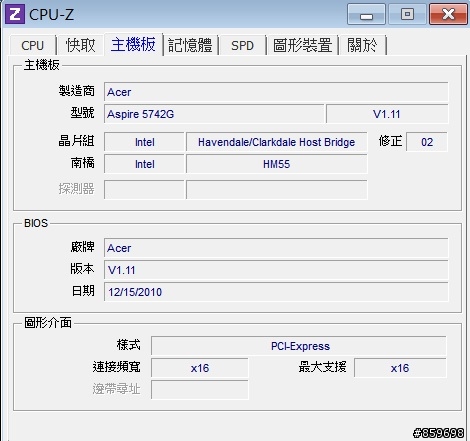This screenshot has height=441, width=470.
Task: Click the 晶片組 vendor field Intel
Action: click(x=144, y=142)
